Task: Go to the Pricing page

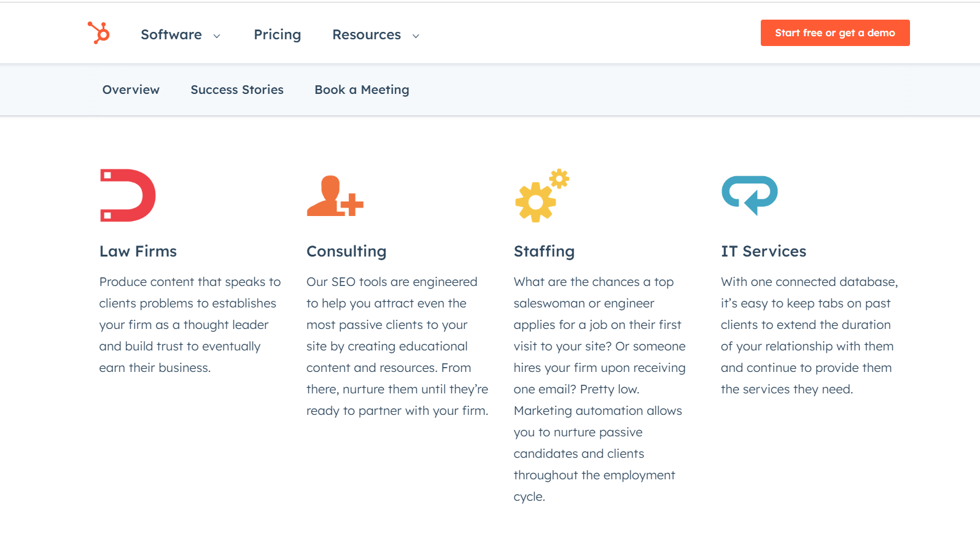Action: pyautogui.click(x=278, y=35)
